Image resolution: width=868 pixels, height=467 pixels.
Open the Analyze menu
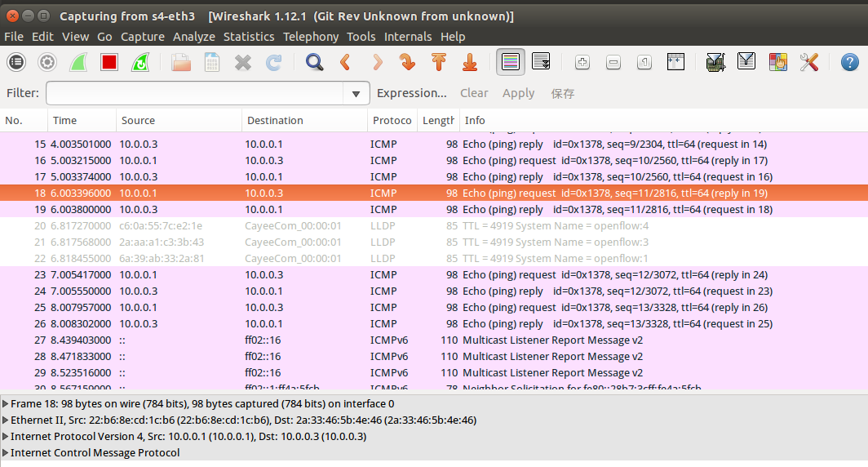(194, 37)
